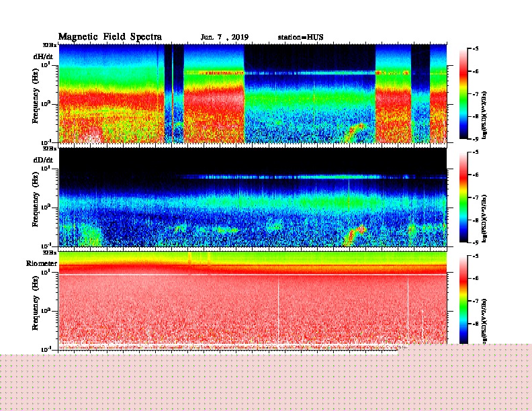Click the 'Magnetic Field Spectra' title

tap(110, 37)
